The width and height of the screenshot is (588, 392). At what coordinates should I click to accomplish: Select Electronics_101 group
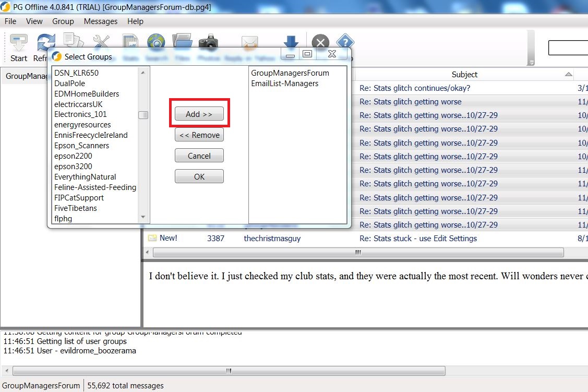point(81,114)
